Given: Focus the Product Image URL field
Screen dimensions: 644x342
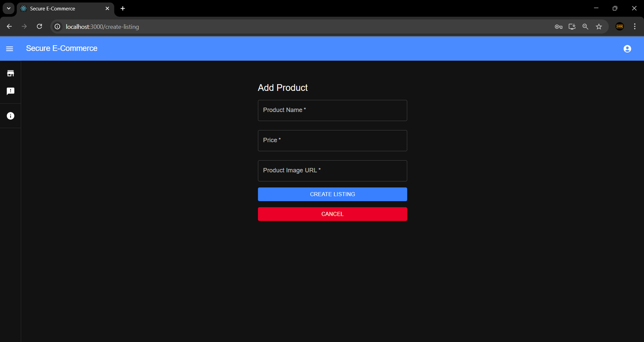Looking at the screenshot, I should tap(333, 170).
